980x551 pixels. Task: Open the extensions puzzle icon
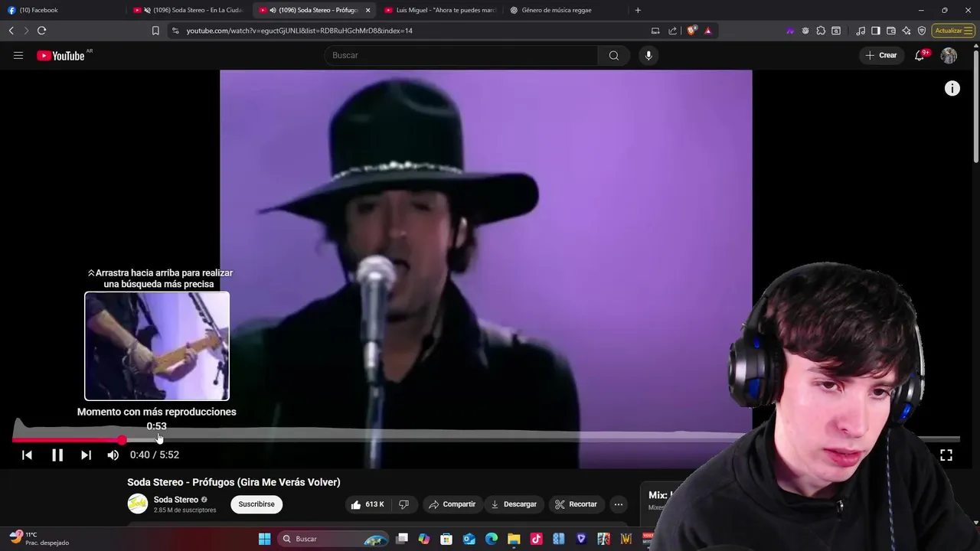pos(821,31)
